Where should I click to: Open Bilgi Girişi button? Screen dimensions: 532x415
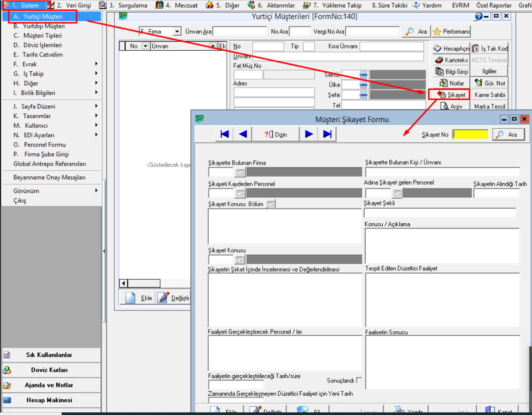click(x=451, y=71)
